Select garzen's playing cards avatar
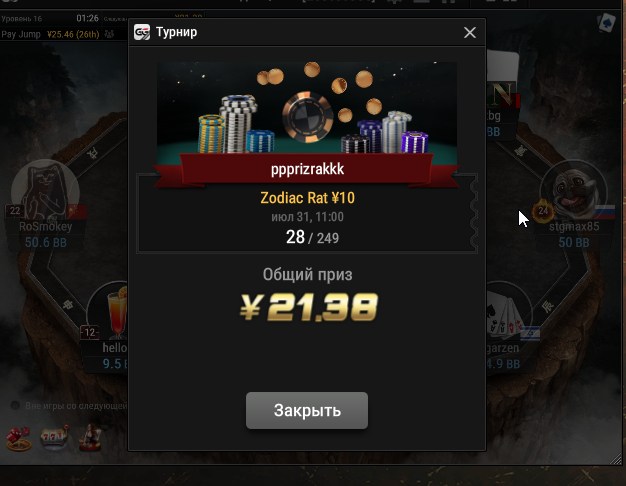626x486 pixels. pos(508,312)
